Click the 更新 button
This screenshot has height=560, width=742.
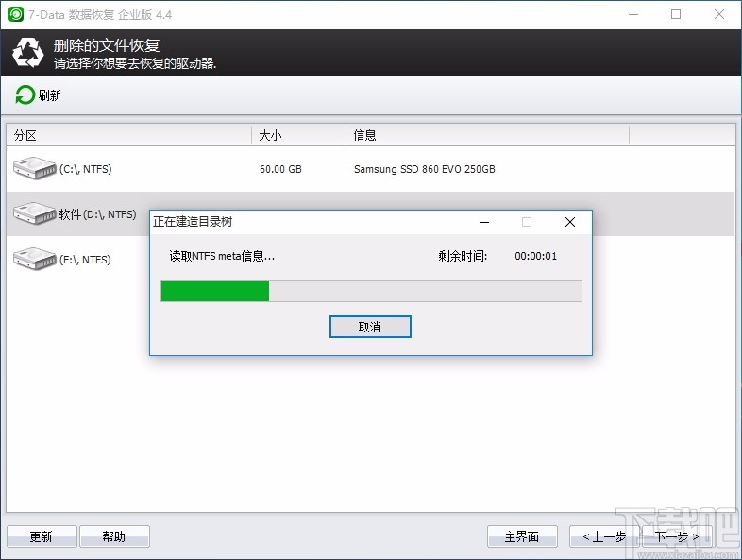[x=42, y=536]
